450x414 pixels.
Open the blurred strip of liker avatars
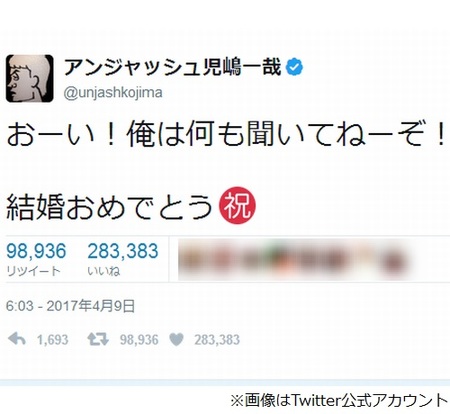coord(293,260)
